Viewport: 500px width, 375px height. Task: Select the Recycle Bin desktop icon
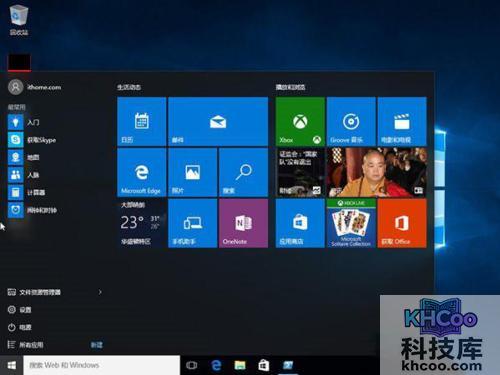(19, 20)
